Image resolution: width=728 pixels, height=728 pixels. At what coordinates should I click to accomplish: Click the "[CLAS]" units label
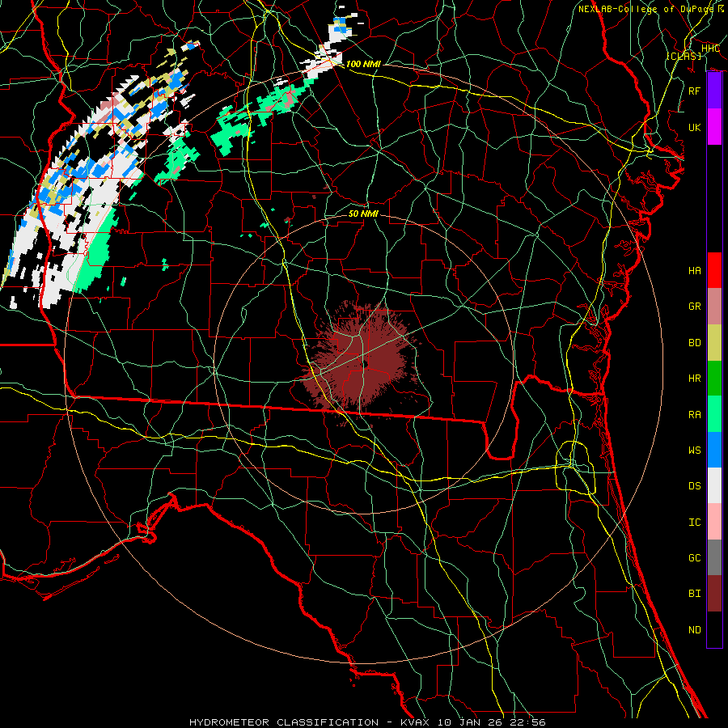(684, 56)
